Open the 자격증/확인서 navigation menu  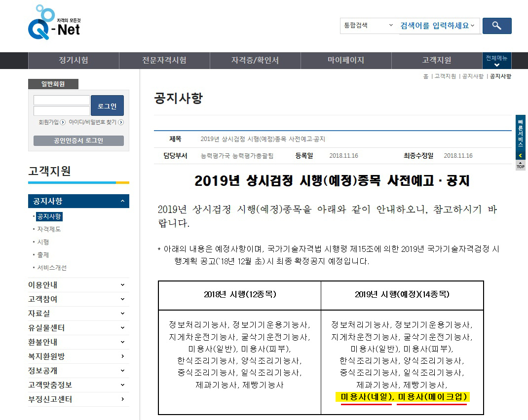(255, 61)
